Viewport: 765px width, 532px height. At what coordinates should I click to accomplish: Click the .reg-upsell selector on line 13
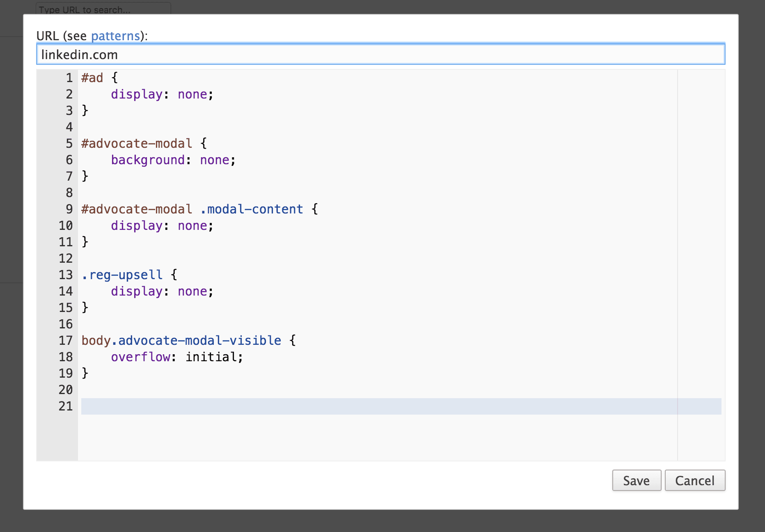pyautogui.click(x=122, y=275)
